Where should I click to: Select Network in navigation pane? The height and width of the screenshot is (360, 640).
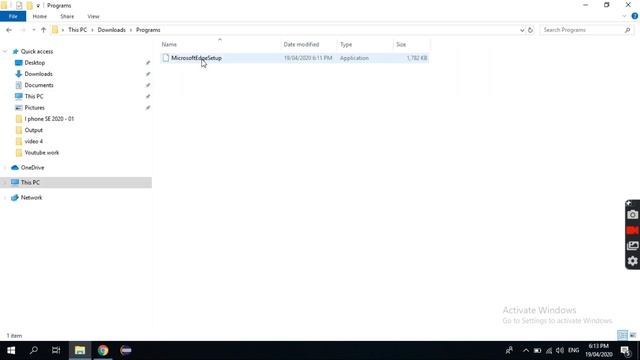(x=31, y=198)
